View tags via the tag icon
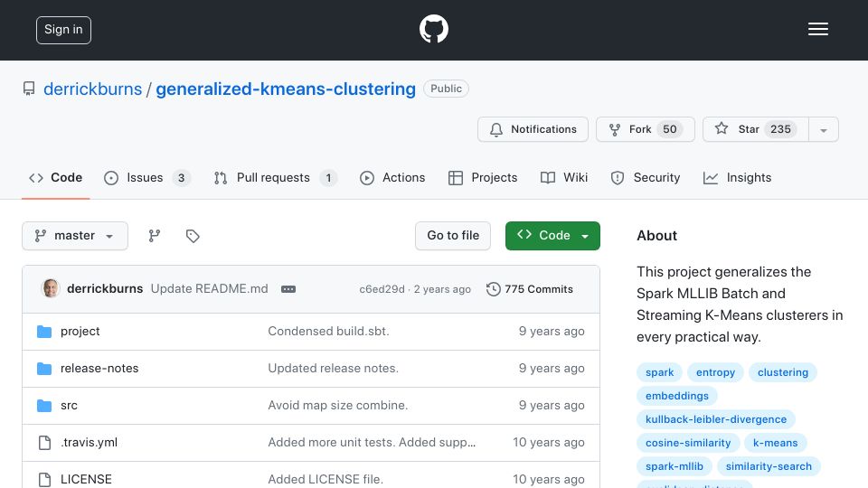The image size is (868, 488). [x=193, y=236]
